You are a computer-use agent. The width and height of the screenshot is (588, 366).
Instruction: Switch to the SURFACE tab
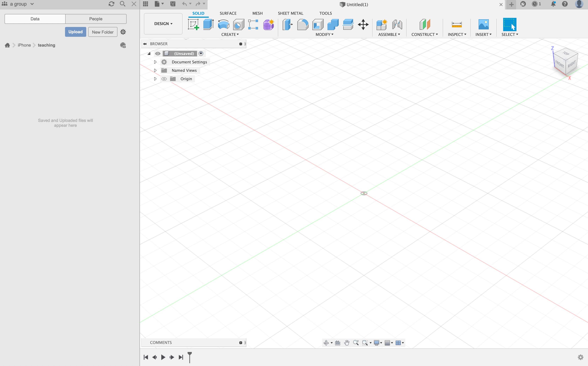tap(228, 13)
